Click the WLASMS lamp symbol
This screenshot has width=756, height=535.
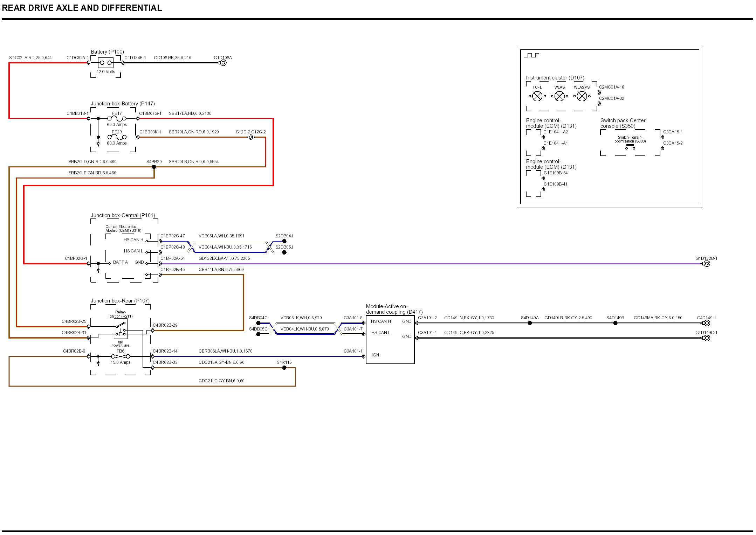coord(582,96)
